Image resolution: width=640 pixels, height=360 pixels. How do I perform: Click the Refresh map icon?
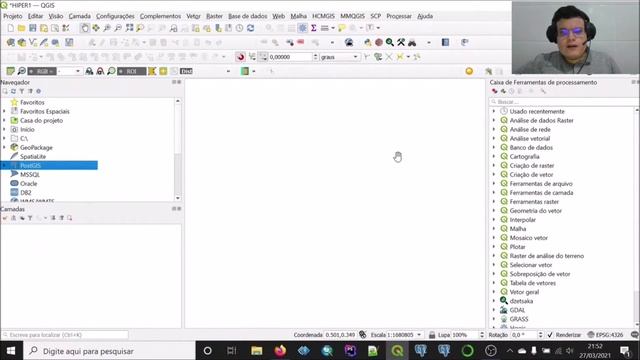point(251,28)
